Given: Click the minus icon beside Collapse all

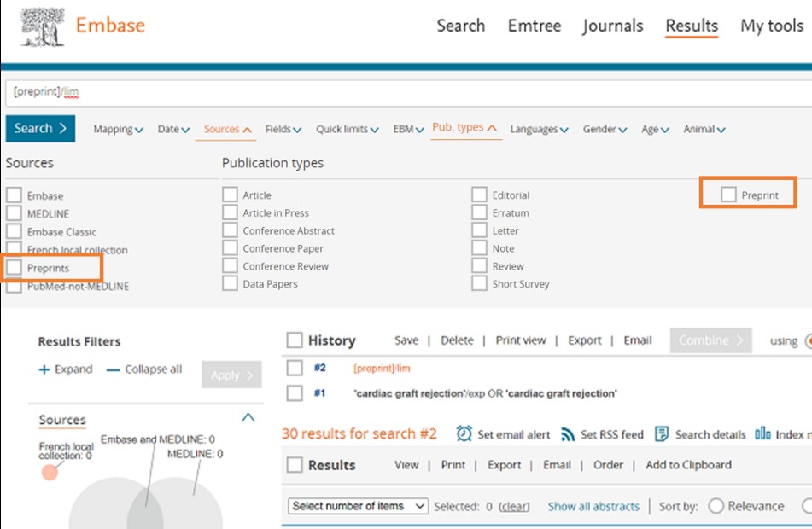Looking at the screenshot, I should pos(113,369).
